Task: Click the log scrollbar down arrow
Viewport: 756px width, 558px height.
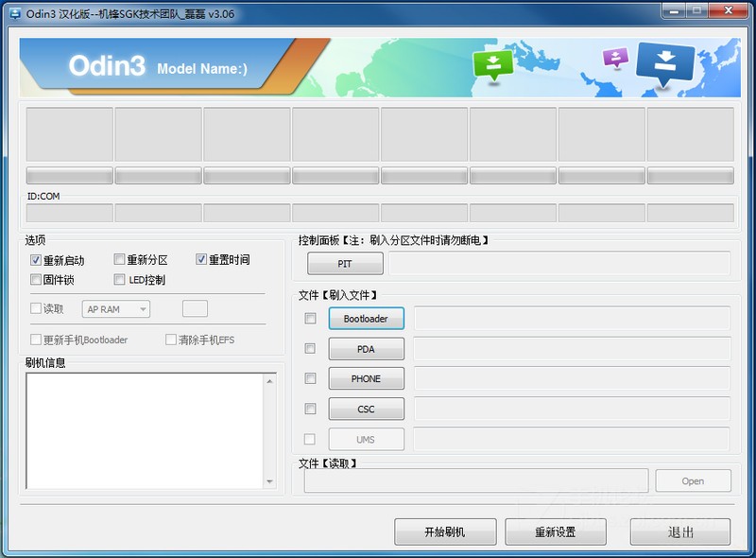Action: [269, 481]
